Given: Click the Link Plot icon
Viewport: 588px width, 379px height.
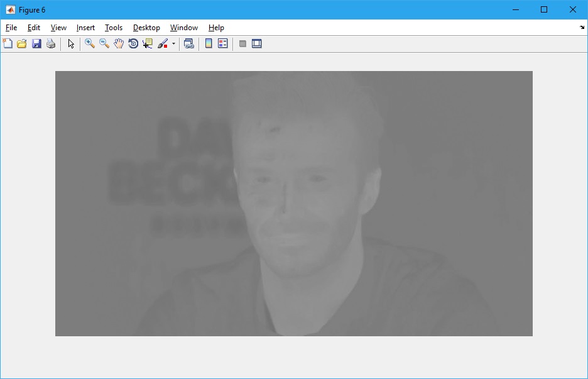Looking at the screenshot, I should coord(188,43).
